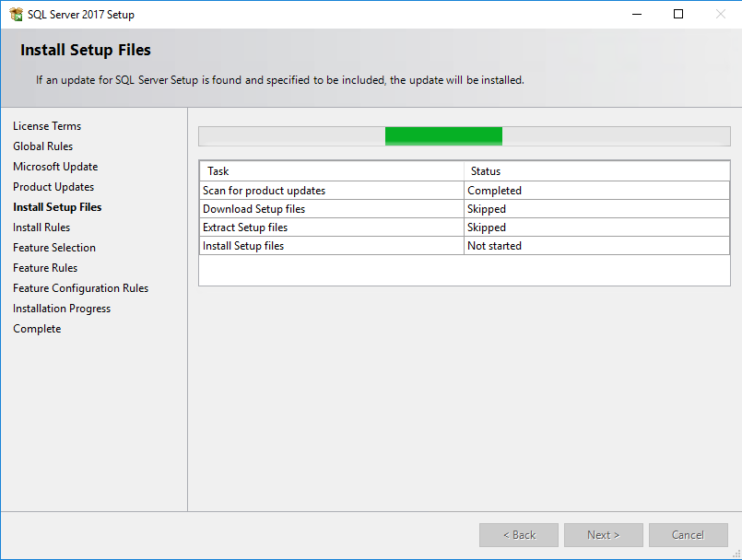The width and height of the screenshot is (742, 560).
Task: Click the Installation Progress step
Action: pyautogui.click(x=62, y=309)
